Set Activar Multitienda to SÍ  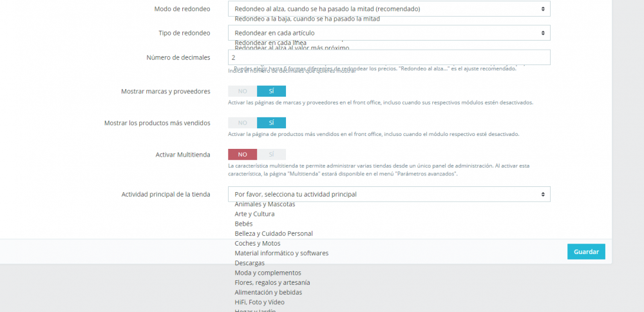(272, 155)
